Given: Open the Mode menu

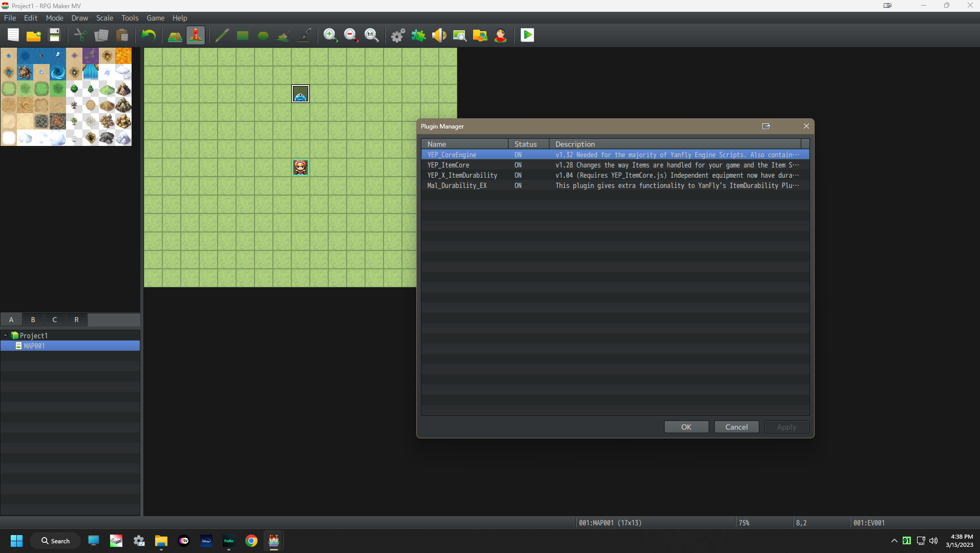Looking at the screenshot, I should tap(55, 18).
